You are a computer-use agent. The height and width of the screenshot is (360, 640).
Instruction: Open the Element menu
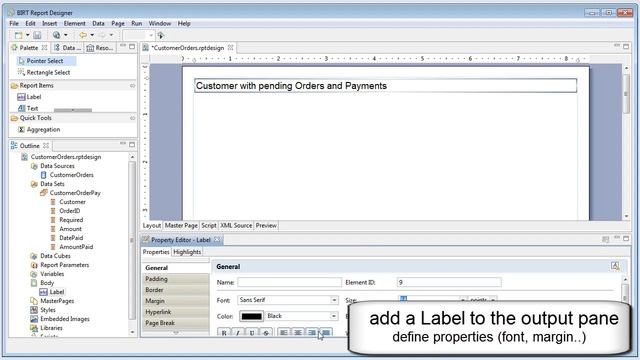click(x=75, y=23)
